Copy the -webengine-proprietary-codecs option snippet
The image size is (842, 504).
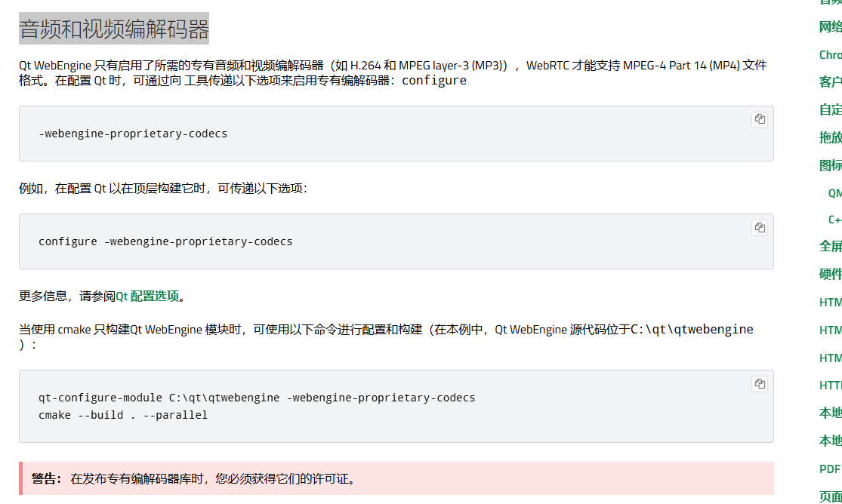(759, 119)
